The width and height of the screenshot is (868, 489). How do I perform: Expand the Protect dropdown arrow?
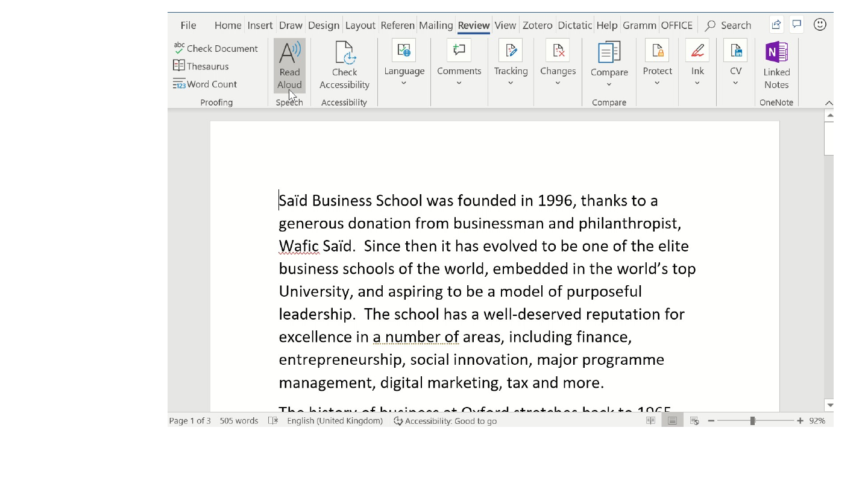point(657,83)
